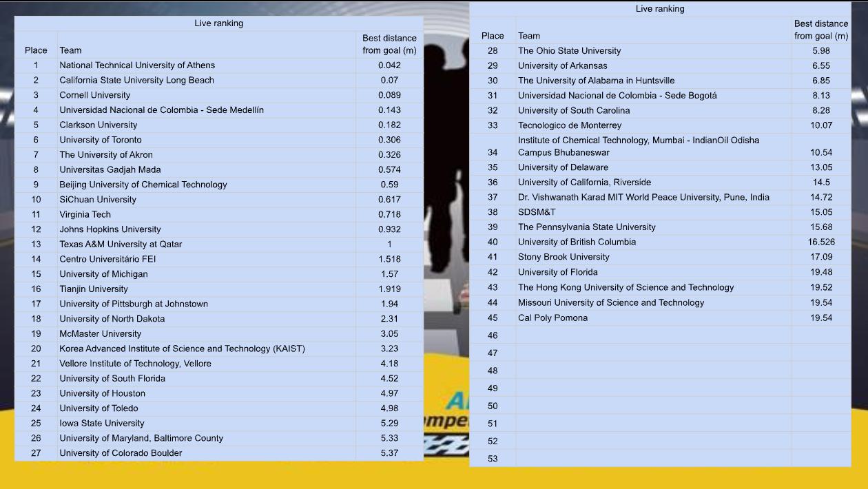Select the University of Toronto team name
The height and width of the screenshot is (489, 868).
tap(101, 140)
